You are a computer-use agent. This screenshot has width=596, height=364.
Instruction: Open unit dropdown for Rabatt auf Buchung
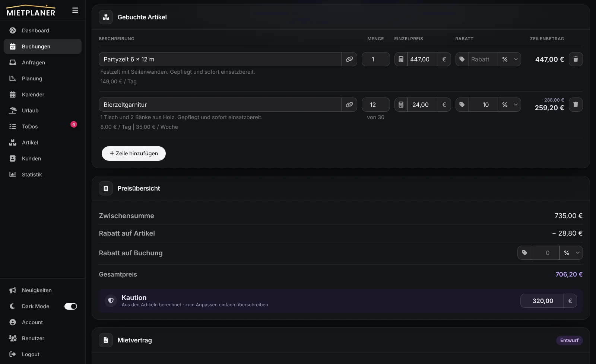point(571,253)
